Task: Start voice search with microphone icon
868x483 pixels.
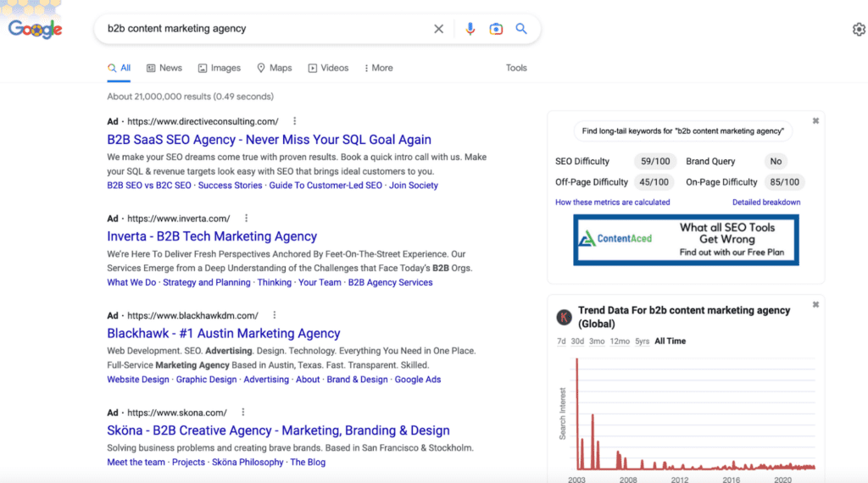Action: click(x=470, y=29)
